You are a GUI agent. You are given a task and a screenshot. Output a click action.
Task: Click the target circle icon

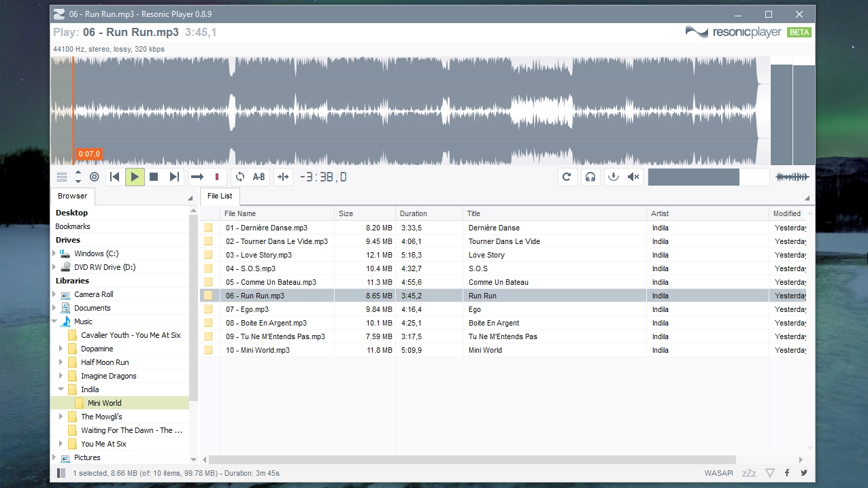tap(94, 177)
